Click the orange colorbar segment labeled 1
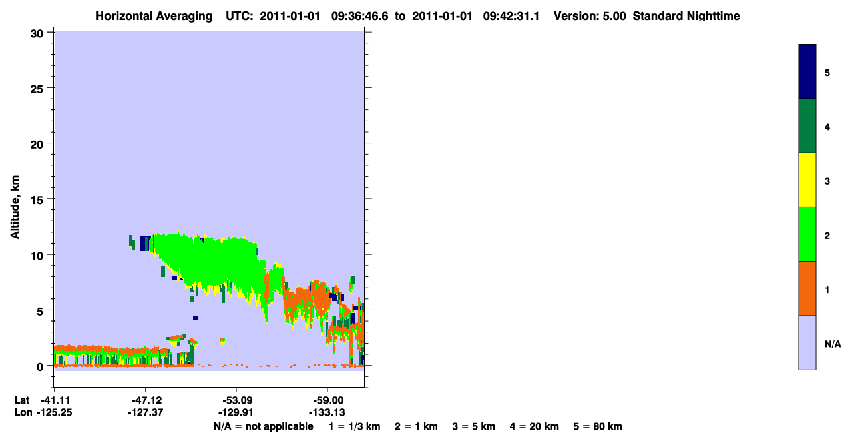 point(807,288)
